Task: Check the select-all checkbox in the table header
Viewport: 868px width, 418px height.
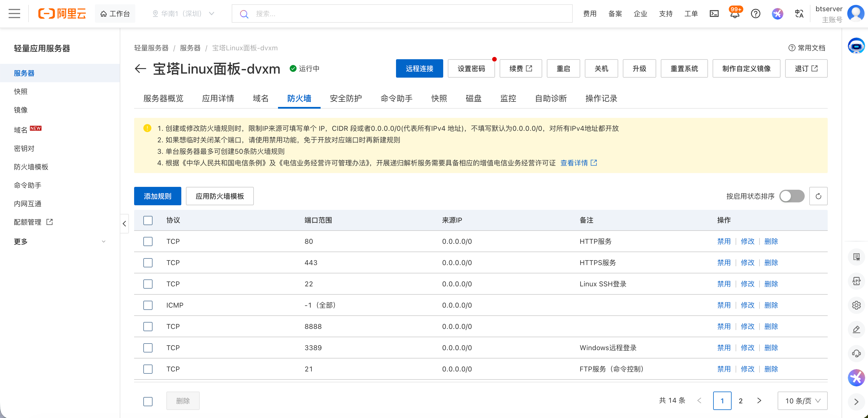Action: pyautogui.click(x=148, y=220)
